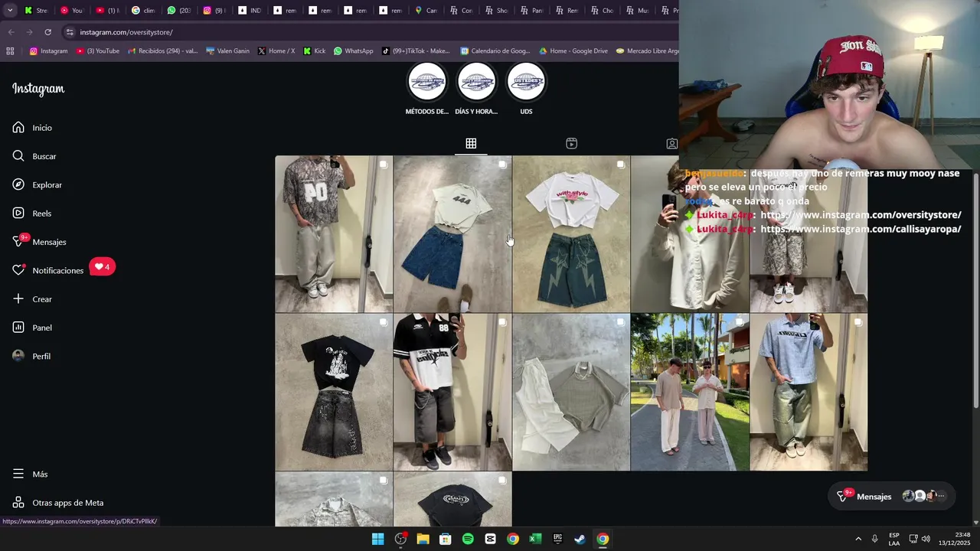Click the browser forward arrow
The image size is (980, 551).
(x=29, y=32)
